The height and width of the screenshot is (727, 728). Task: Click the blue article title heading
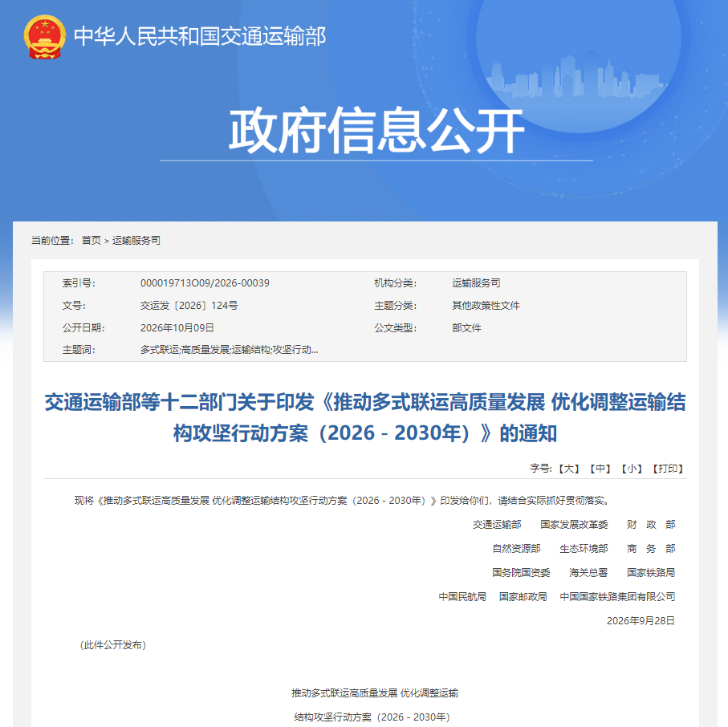365,417
